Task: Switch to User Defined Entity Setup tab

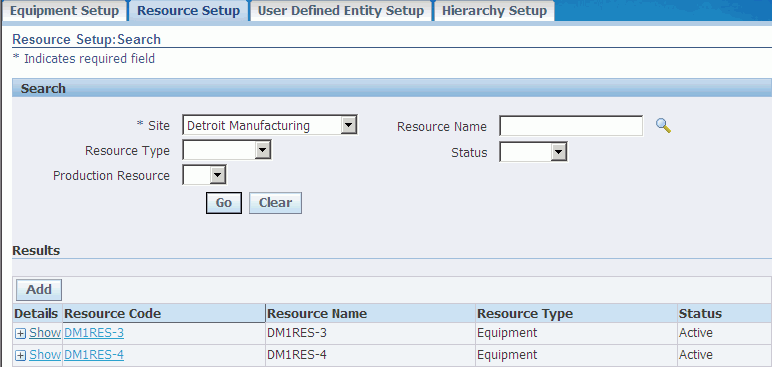Action: pos(341,11)
